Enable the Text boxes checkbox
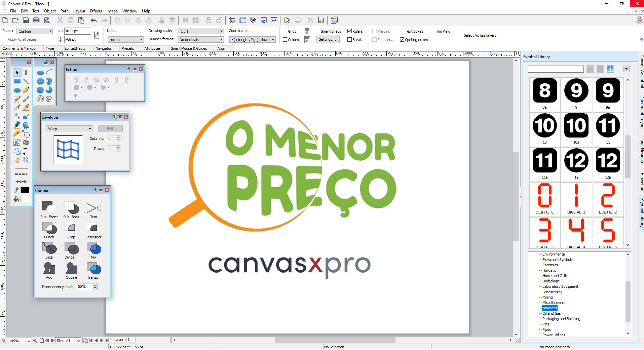This screenshot has height=350, width=644. [x=402, y=31]
